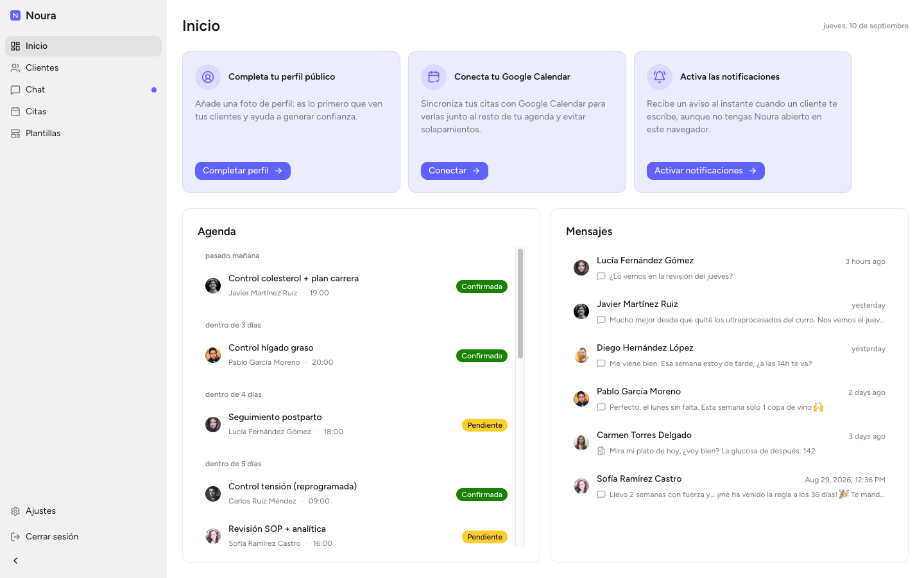Open message from Diego Hernández López
This screenshot has width=924, height=578.
point(729,355)
